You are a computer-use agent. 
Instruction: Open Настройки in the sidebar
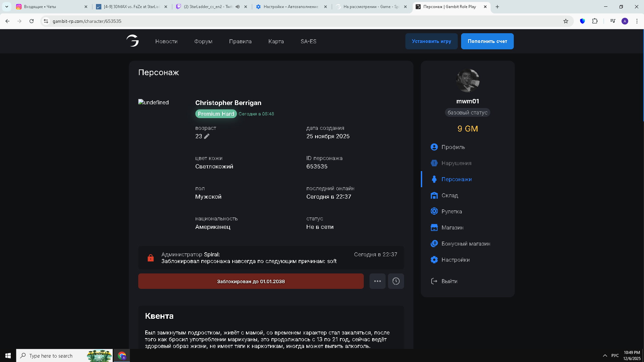point(455,260)
